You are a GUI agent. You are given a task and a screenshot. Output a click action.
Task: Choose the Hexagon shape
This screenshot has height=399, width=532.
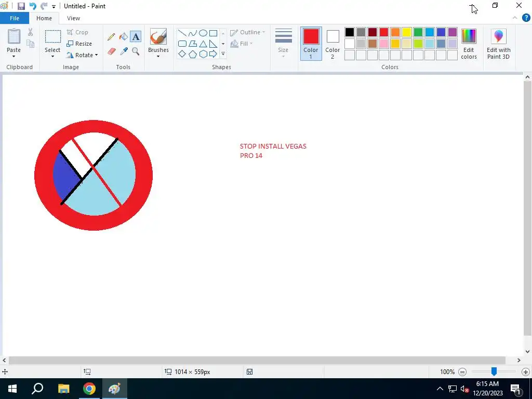(x=203, y=54)
